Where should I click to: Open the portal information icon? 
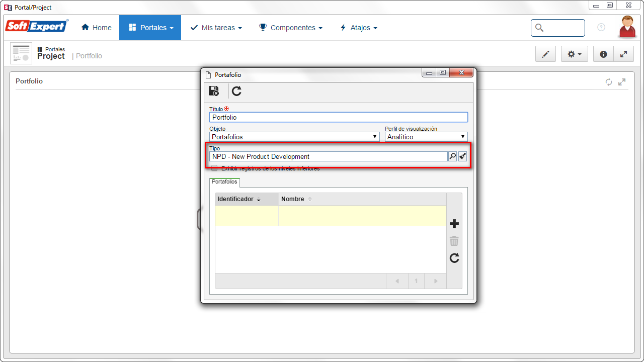(x=603, y=54)
